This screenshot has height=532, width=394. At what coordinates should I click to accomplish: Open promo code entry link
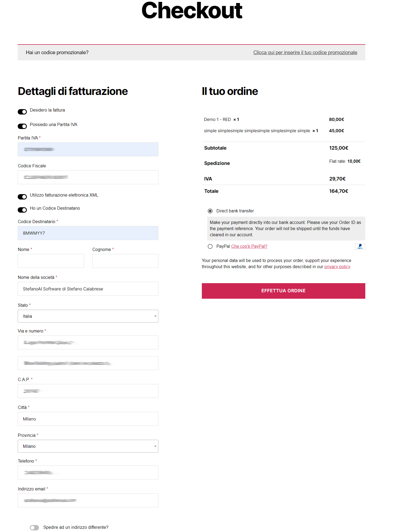pyautogui.click(x=305, y=53)
